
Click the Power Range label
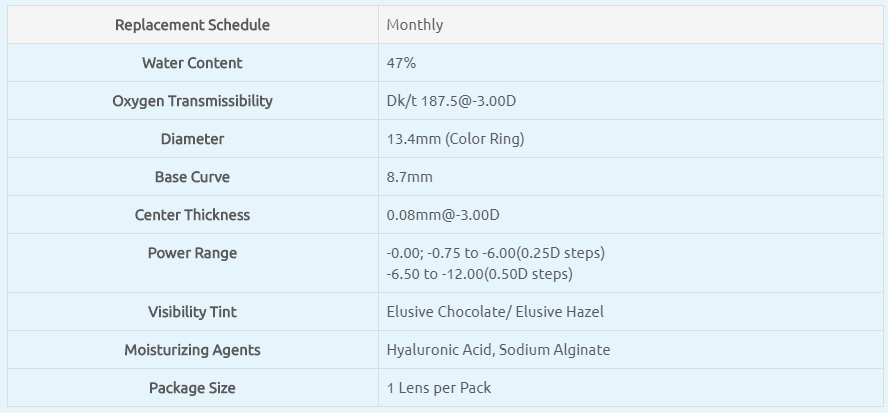click(192, 253)
